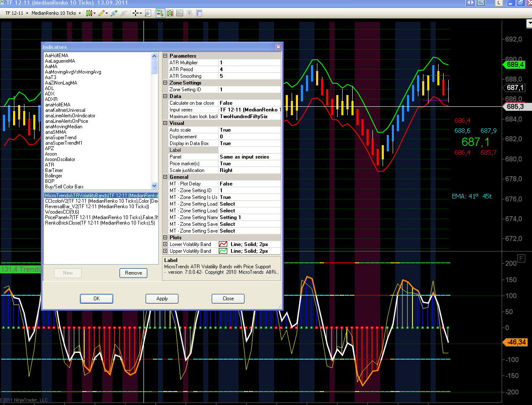Screen dimensions: 532x405
Task: Click the L link button in title bar
Action: coord(499,3)
